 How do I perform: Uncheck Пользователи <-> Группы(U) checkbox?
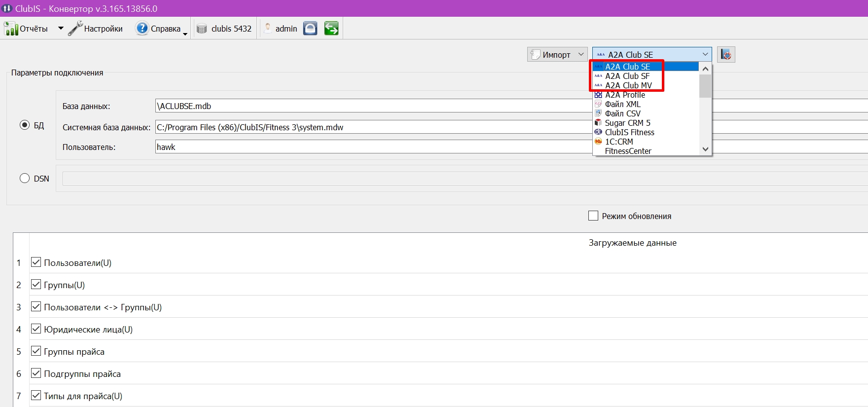pyautogui.click(x=36, y=306)
